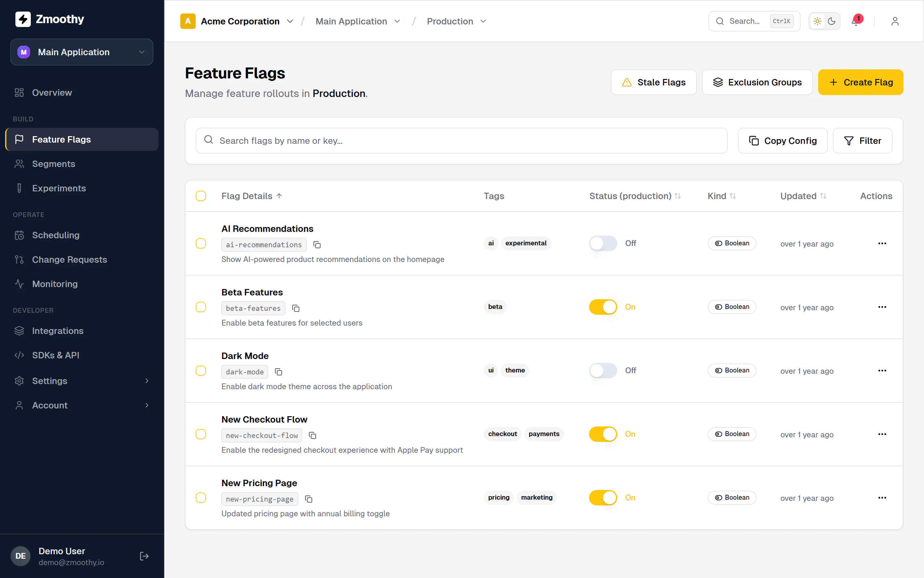924x578 pixels.
Task: Open actions menu for AI Recommendations
Action: tap(882, 243)
